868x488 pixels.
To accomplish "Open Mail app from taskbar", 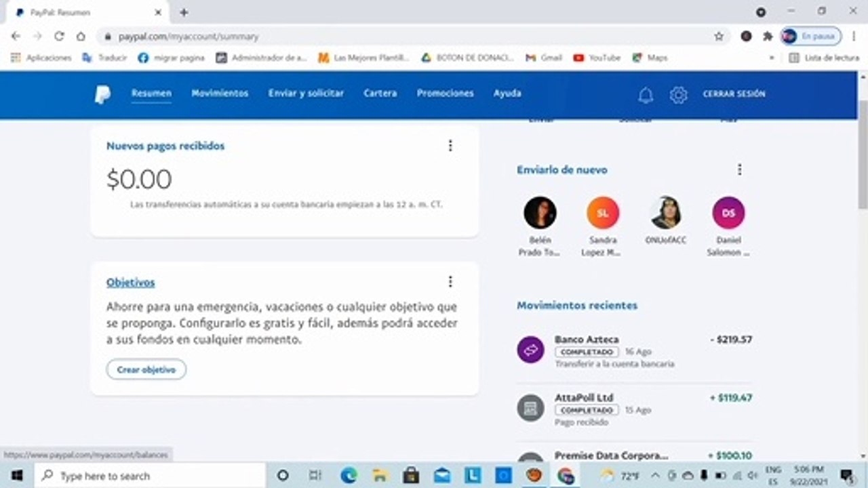I will pos(442,476).
